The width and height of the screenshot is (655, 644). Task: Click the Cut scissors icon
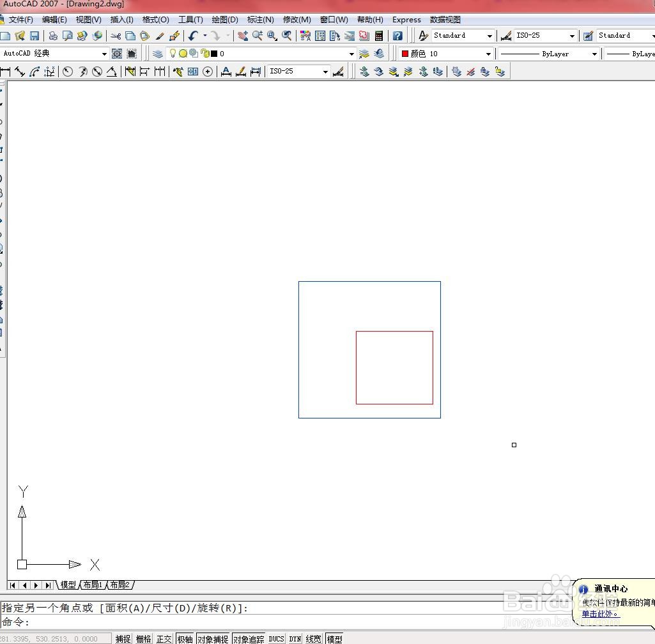click(116, 36)
